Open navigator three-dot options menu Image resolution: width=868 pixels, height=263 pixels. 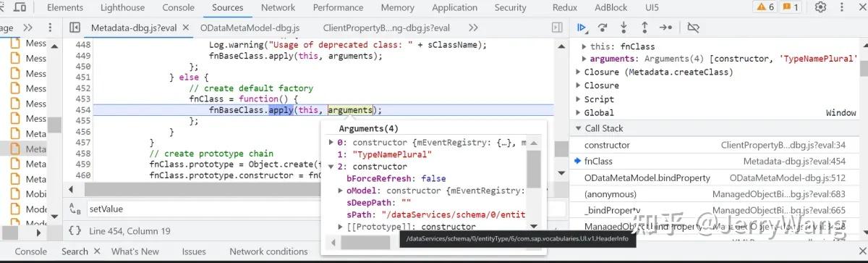(x=50, y=28)
